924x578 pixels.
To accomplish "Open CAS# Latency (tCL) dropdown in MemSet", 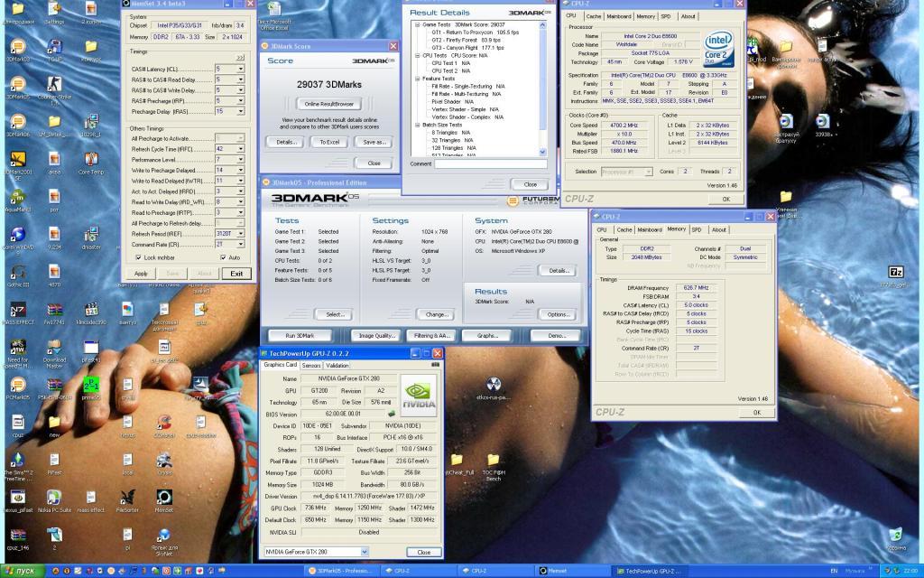I will coord(240,69).
